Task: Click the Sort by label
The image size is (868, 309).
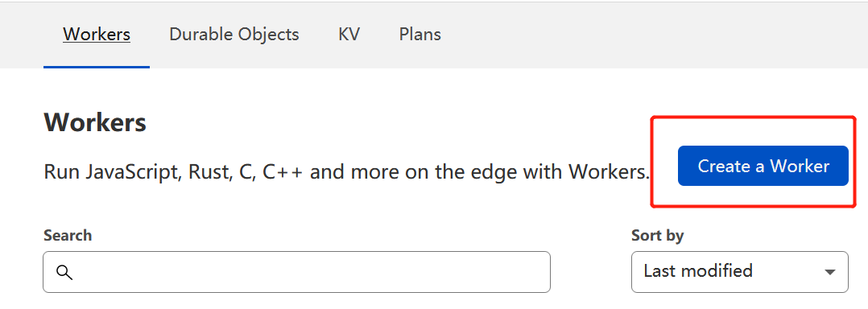Action: point(657,236)
